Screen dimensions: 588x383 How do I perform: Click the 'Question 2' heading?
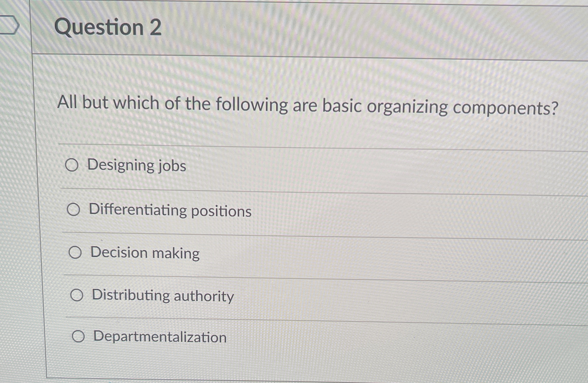point(108,27)
